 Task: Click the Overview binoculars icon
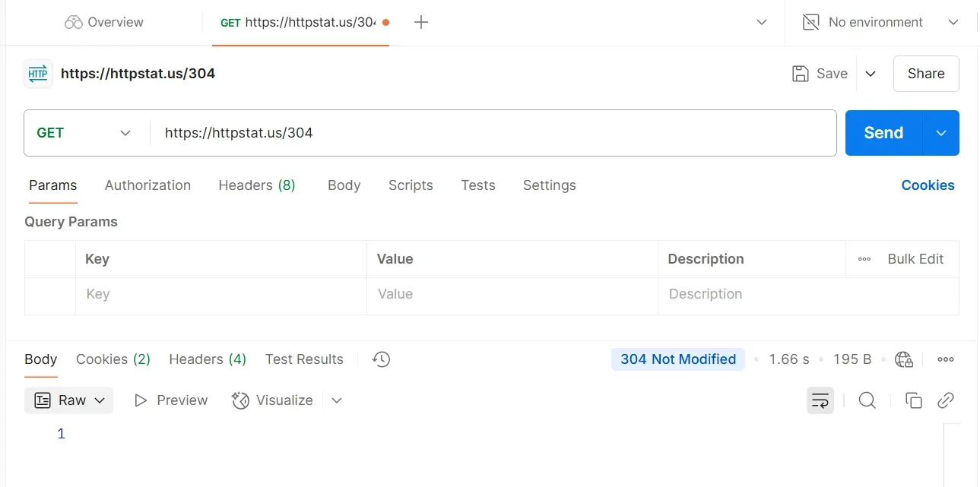(74, 23)
